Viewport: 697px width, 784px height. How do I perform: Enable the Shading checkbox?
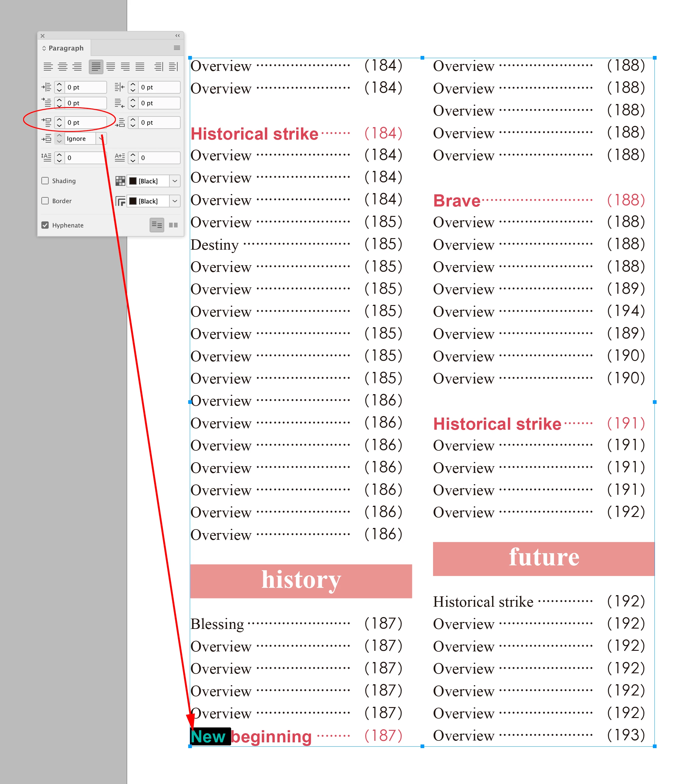tap(45, 181)
